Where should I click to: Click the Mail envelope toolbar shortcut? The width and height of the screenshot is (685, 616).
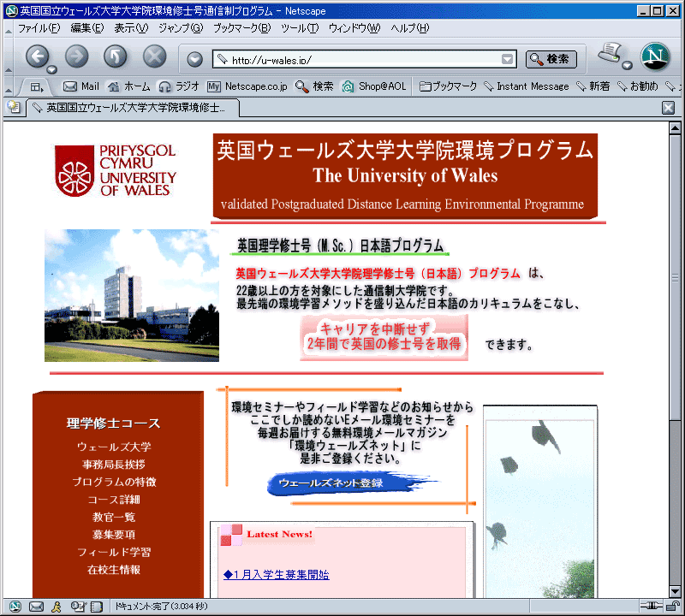(x=81, y=86)
